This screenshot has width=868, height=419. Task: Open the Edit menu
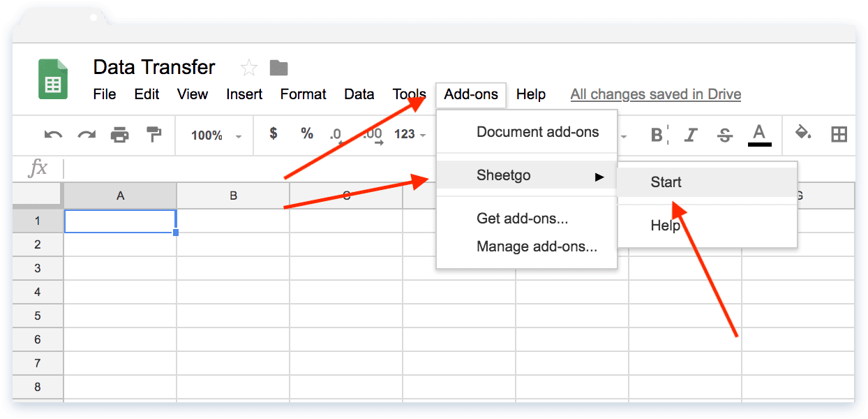click(147, 94)
